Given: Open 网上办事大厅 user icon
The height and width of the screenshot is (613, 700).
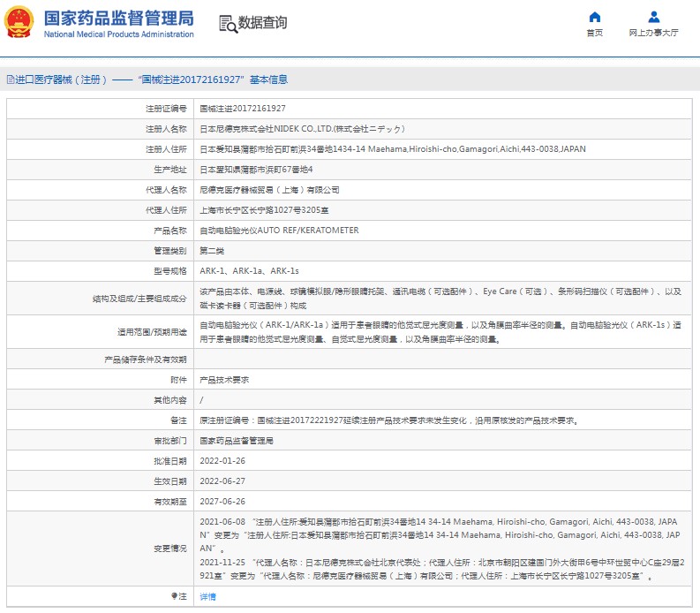Looking at the screenshot, I should coord(653,17).
